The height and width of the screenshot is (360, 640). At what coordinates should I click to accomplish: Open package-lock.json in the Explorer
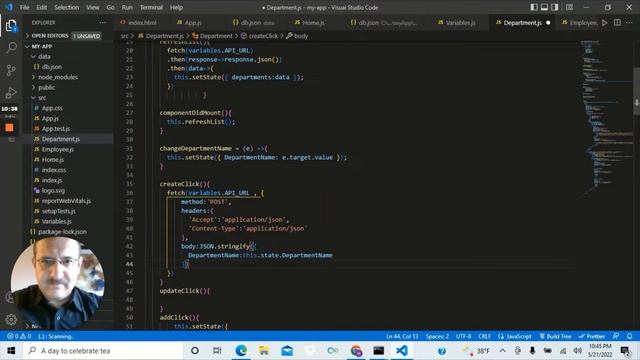(62, 232)
